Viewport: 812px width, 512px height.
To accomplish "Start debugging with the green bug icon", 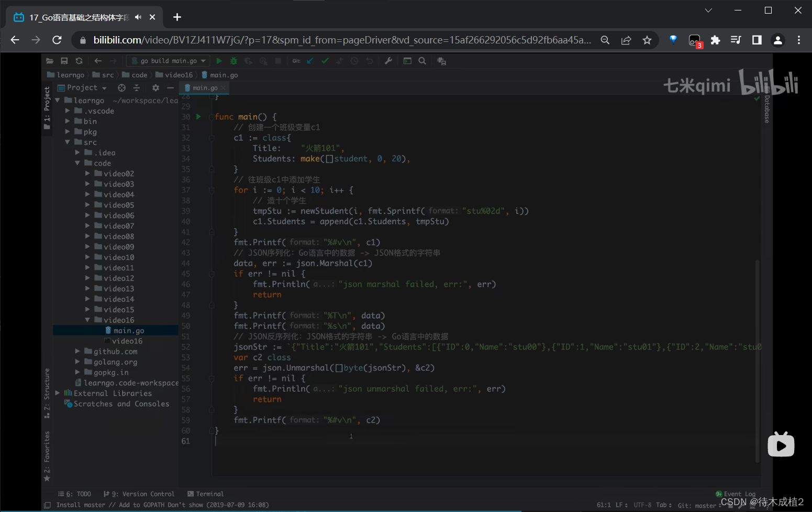I will pos(234,61).
